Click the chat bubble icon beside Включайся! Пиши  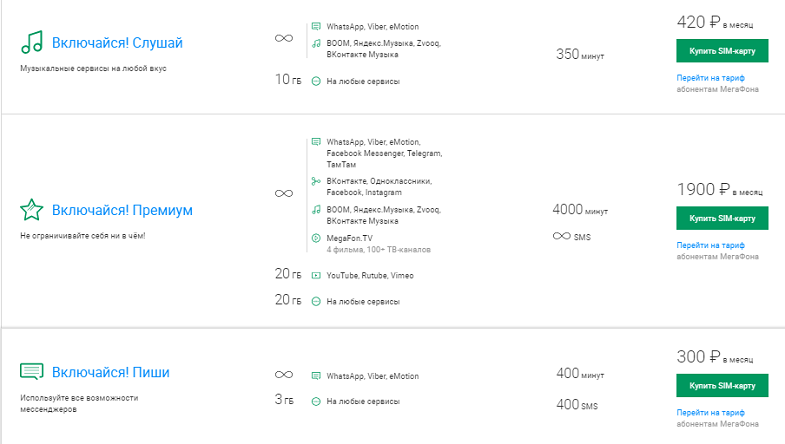point(32,372)
